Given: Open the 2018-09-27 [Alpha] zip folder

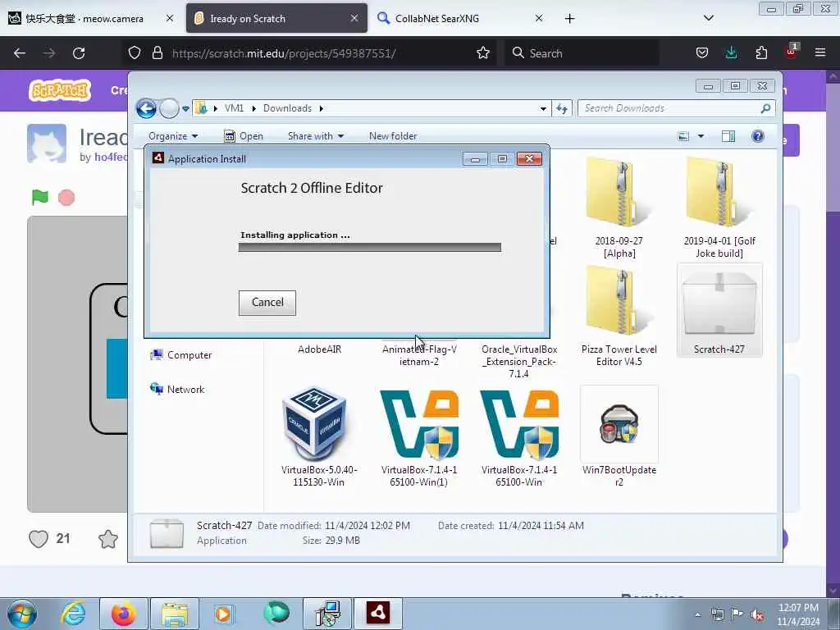Looking at the screenshot, I should tap(619, 208).
